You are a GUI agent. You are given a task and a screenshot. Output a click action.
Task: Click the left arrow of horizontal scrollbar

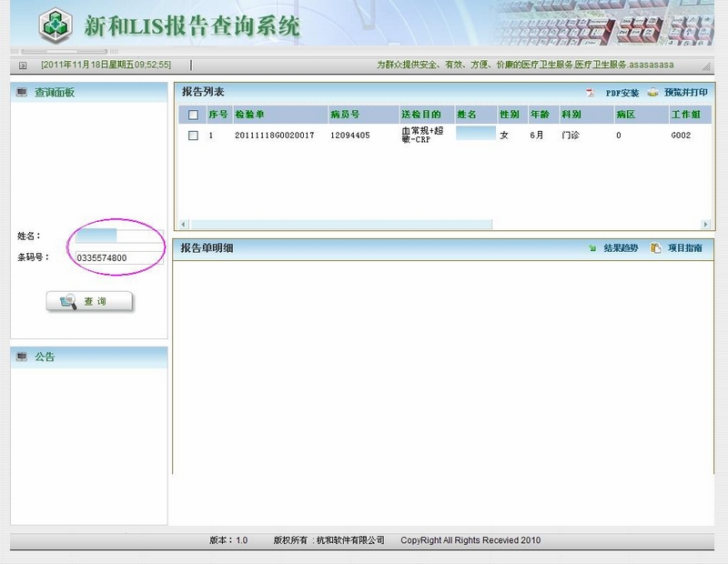[183, 224]
